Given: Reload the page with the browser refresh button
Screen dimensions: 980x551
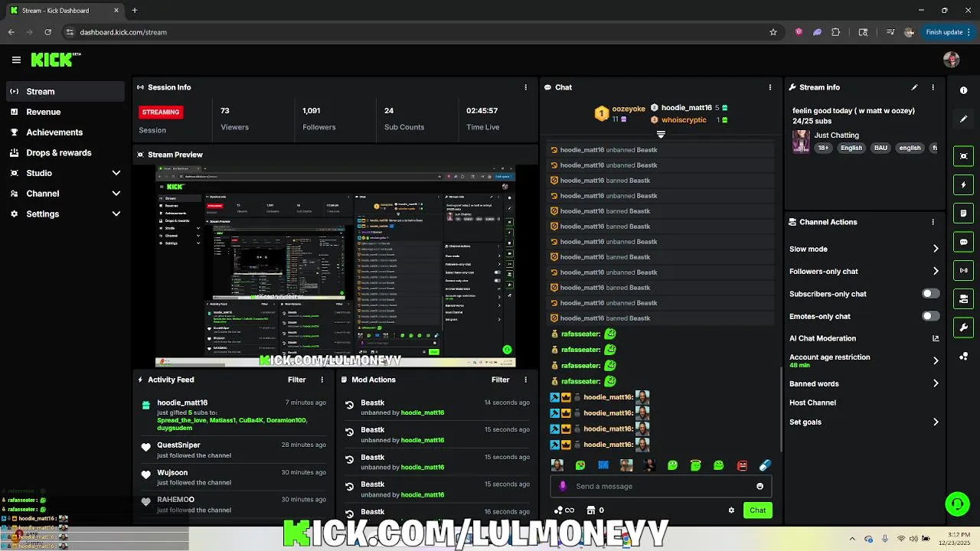Looking at the screenshot, I should pos(47,32).
